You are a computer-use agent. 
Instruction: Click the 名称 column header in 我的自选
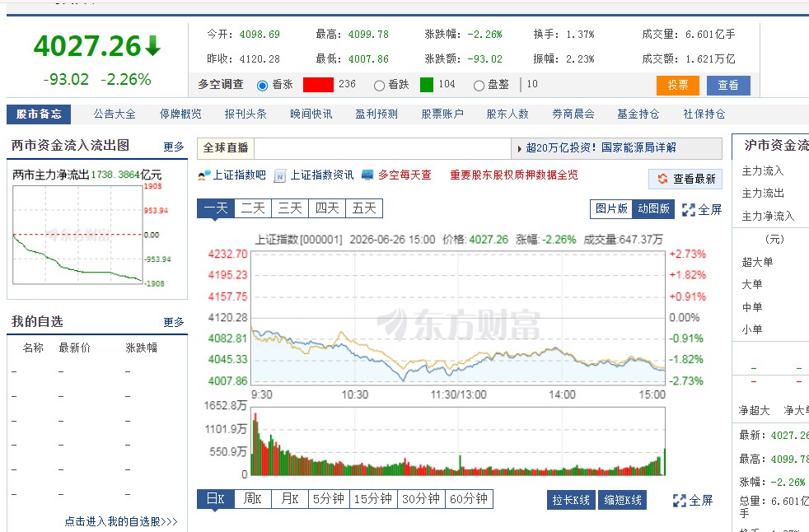tap(33, 348)
